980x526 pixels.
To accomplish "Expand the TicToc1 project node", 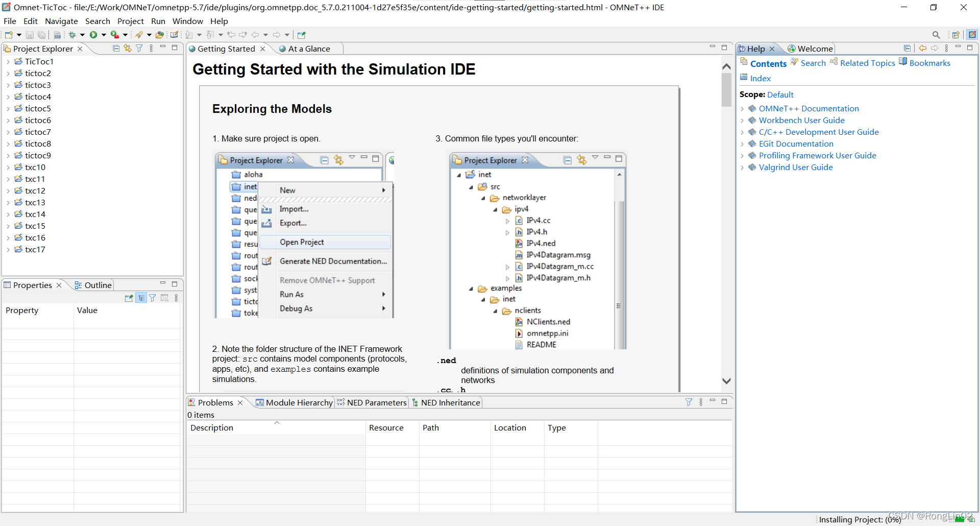I will coord(8,61).
